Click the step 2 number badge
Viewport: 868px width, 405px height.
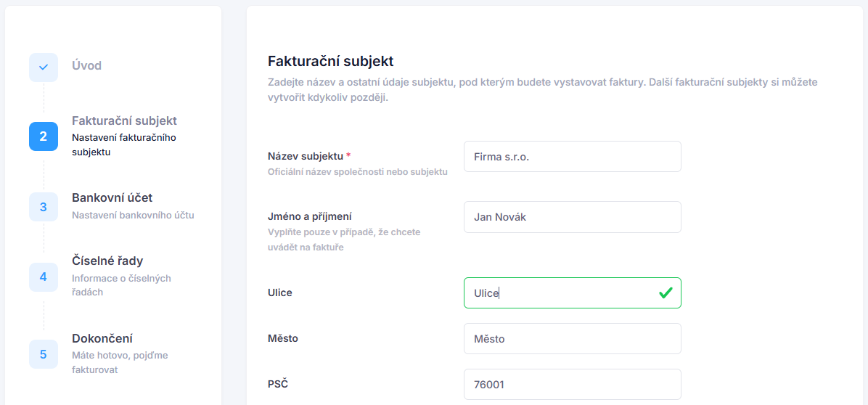click(x=44, y=136)
